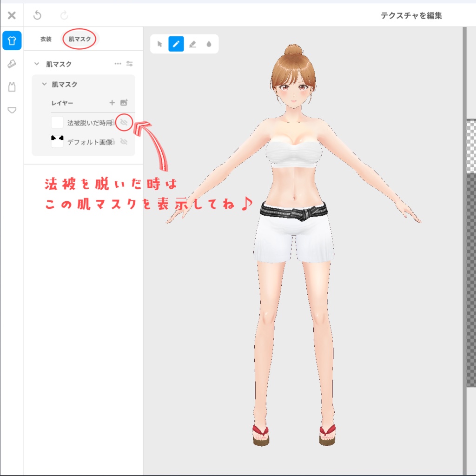The image size is (476, 476).
Task: Collapse the top 肌マスク section chevron
Action: pos(37,64)
